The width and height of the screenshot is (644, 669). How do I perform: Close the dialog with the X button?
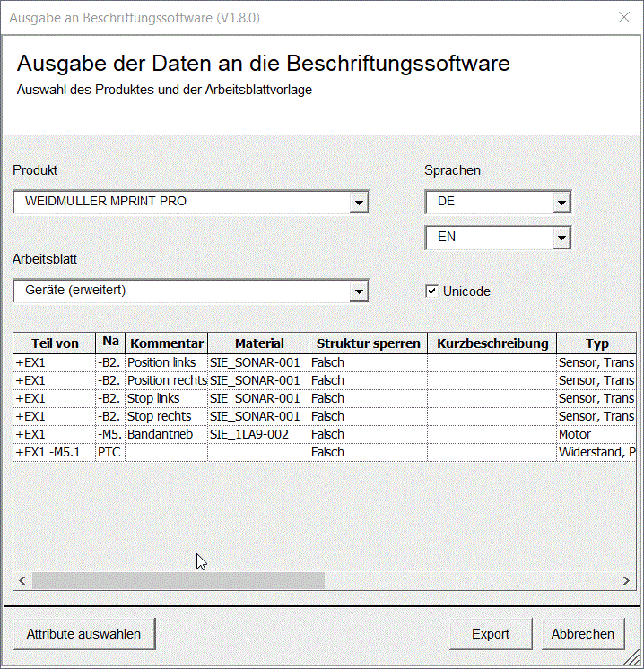click(624, 18)
